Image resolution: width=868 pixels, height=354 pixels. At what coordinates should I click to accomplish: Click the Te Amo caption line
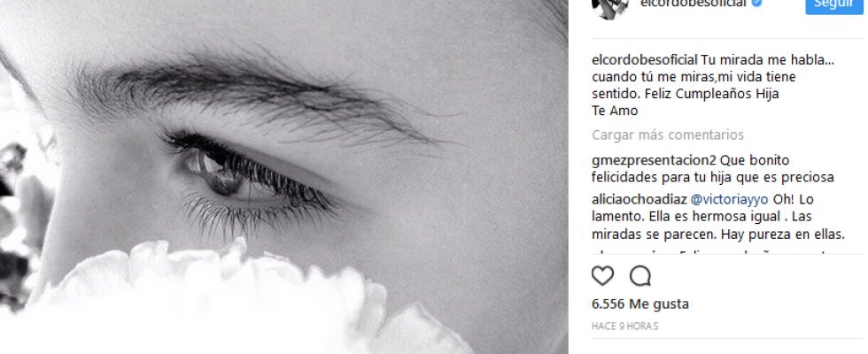coord(615,111)
